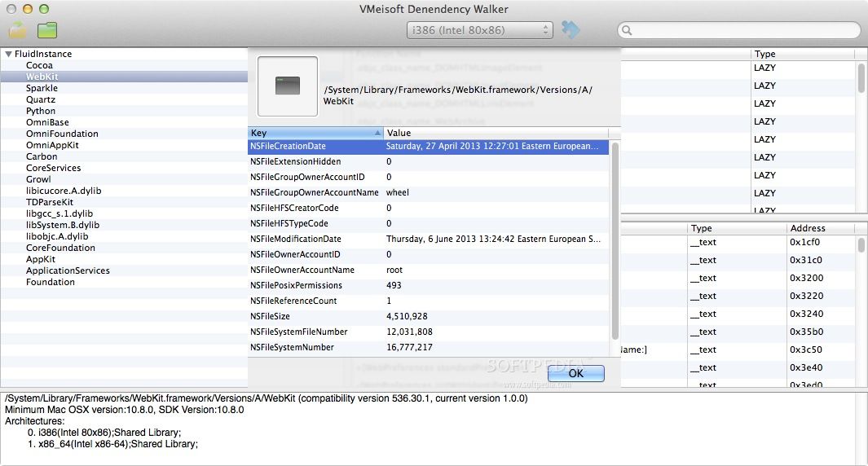868x466 pixels.
Task: Select the export row with address 0x31c0
Action: click(x=738, y=260)
